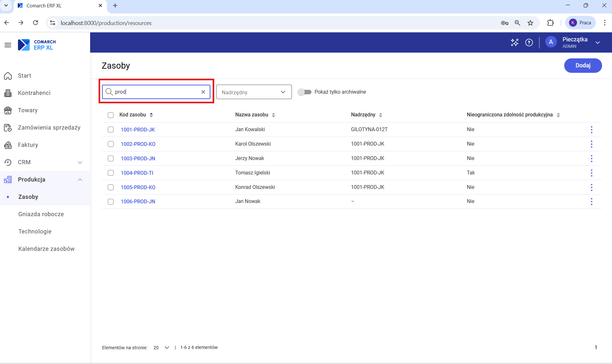Image resolution: width=612 pixels, height=364 pixels.
Task: Open three-dot menu for 1004-PROD-TI row
Action: coord(591,173)
